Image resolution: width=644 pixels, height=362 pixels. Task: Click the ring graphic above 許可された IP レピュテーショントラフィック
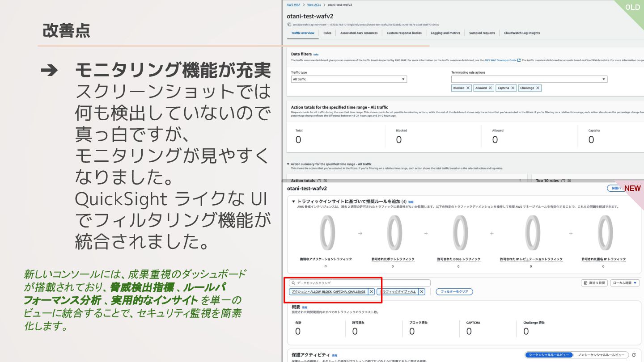coord(532,232)
